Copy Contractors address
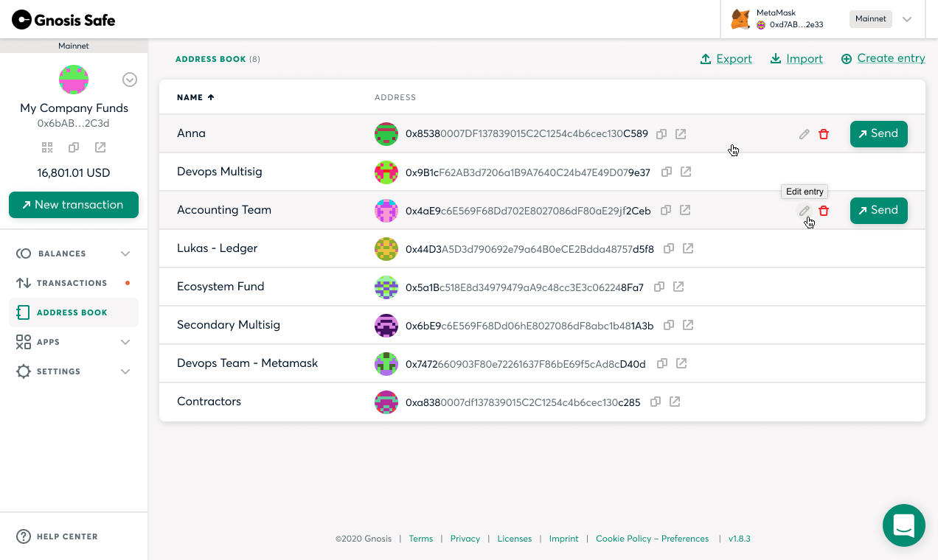Screen dimensions: 938x560 pos(655,402)
